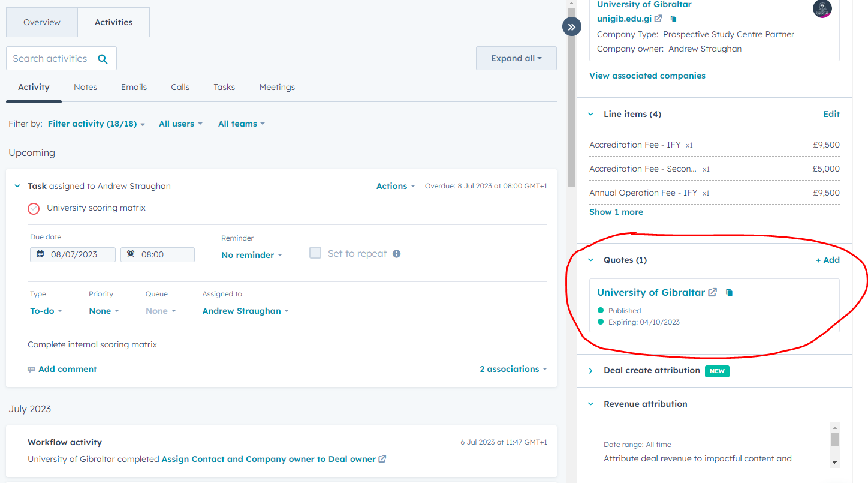Click Show 1 more line items

pos(616,212)
